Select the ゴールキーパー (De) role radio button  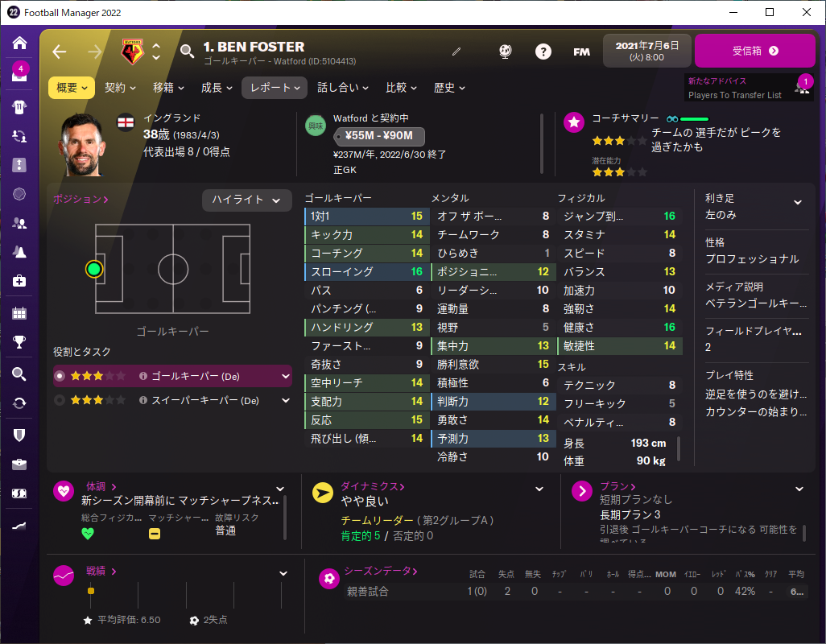(60, 376)
